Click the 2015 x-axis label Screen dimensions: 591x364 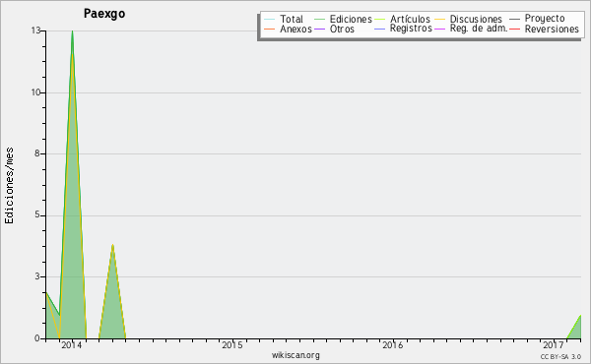pos(232,344)
